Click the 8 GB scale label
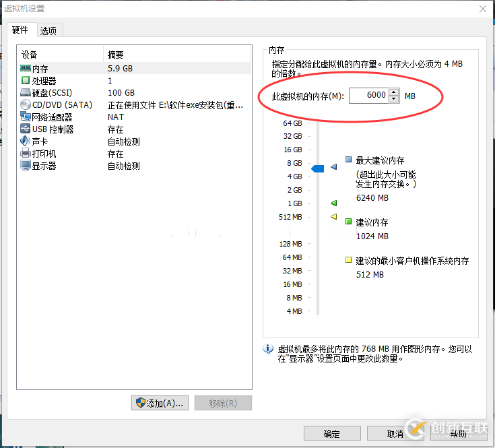 [x=294, y=163]
